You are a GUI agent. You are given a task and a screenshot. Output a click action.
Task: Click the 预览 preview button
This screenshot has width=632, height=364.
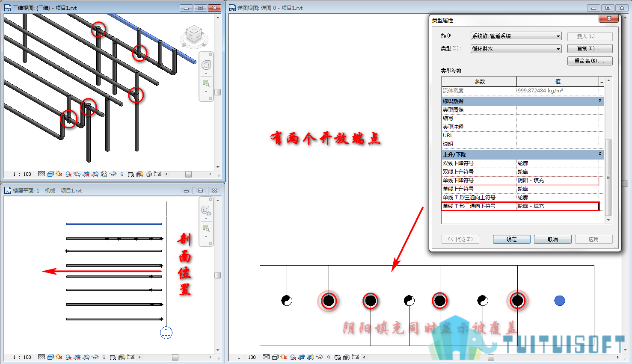(x=460, y=239)
